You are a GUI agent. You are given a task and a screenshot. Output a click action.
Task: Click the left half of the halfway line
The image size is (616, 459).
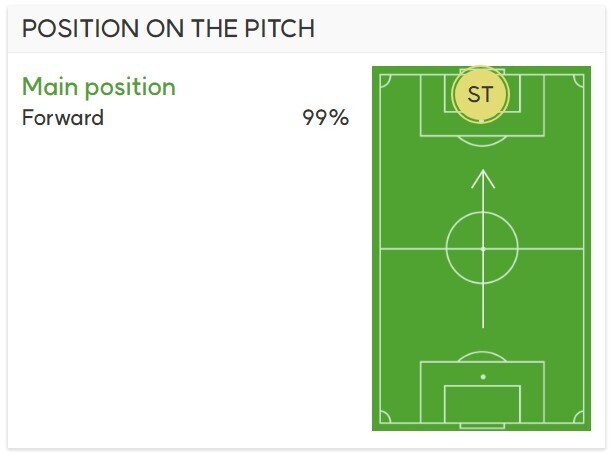[x=412, y=248]
